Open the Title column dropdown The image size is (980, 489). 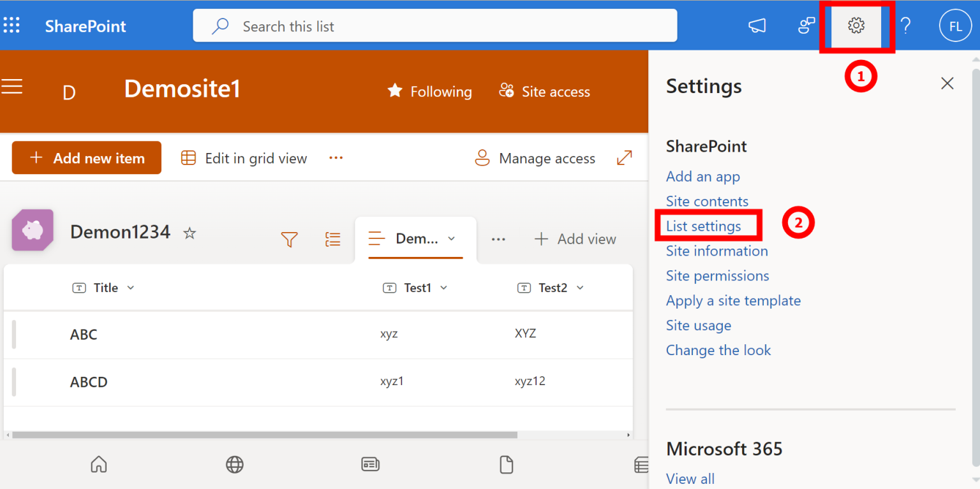pos(130,288)
